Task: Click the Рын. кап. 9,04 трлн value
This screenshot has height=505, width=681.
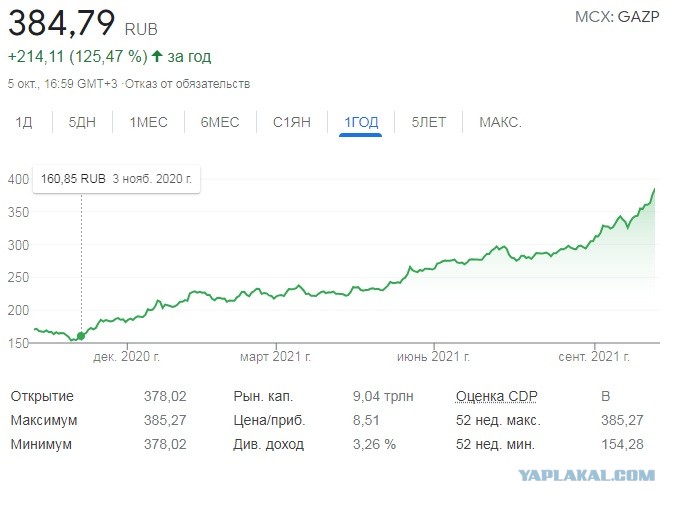Action: [383, 396]
